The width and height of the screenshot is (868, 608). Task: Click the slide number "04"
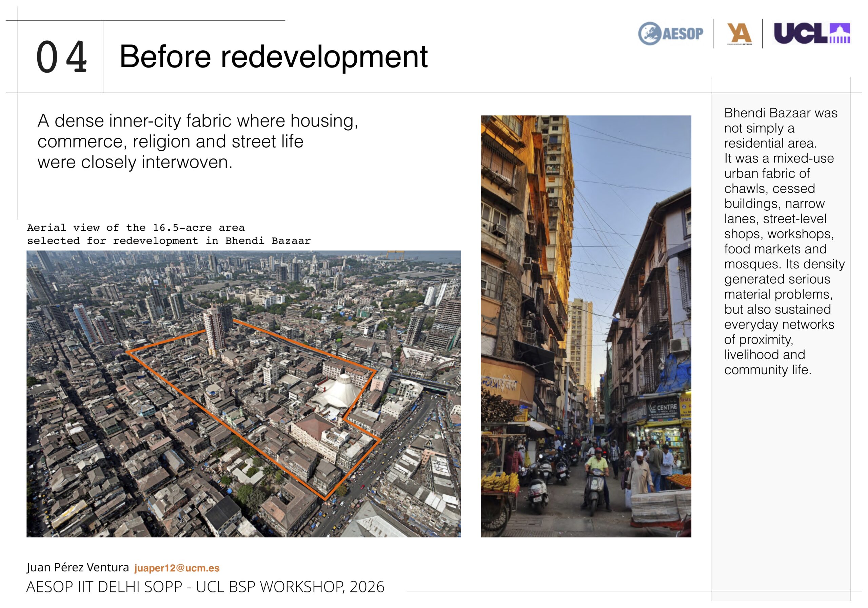[62, 57]
